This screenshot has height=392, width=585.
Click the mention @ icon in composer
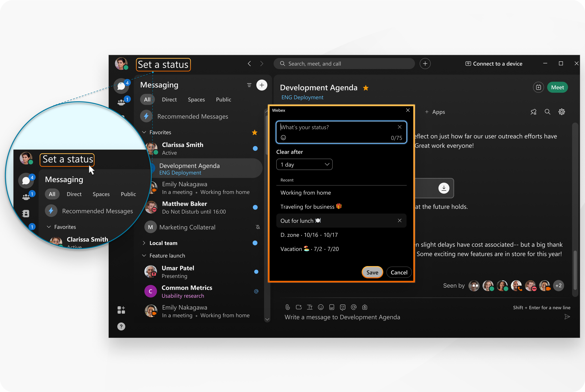(x=353, y=307)
